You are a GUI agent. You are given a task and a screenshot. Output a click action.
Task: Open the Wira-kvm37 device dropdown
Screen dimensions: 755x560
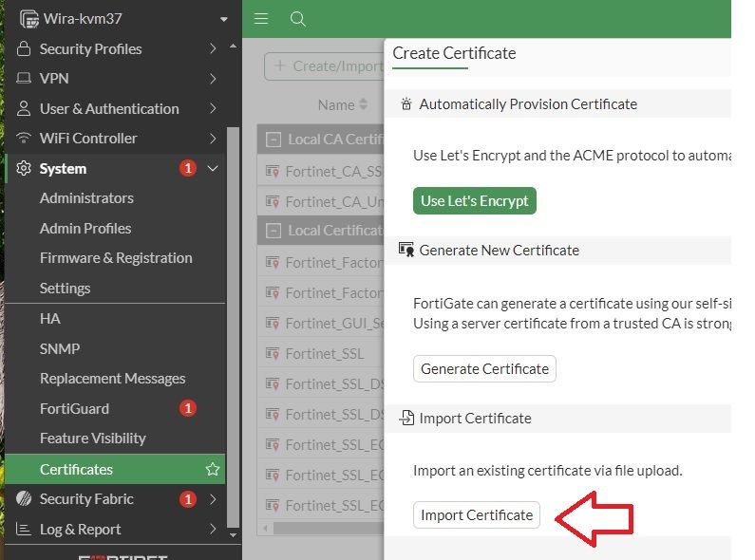click(224, 19)
